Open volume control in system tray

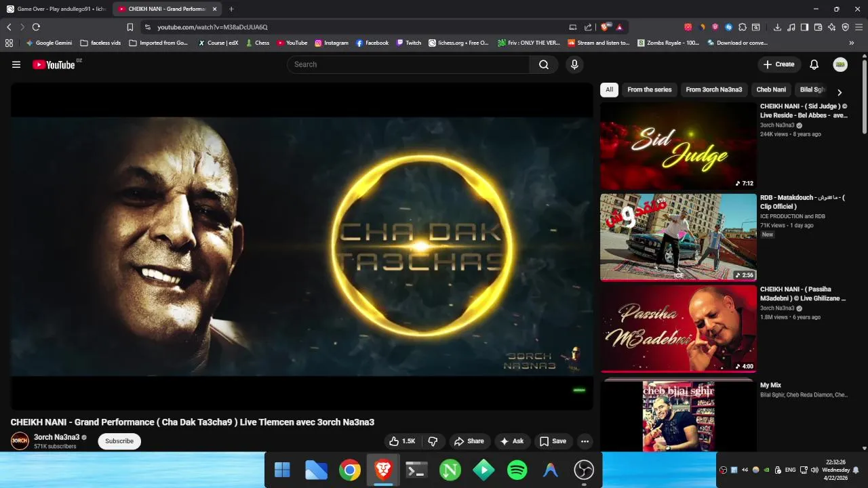[814, 470]
